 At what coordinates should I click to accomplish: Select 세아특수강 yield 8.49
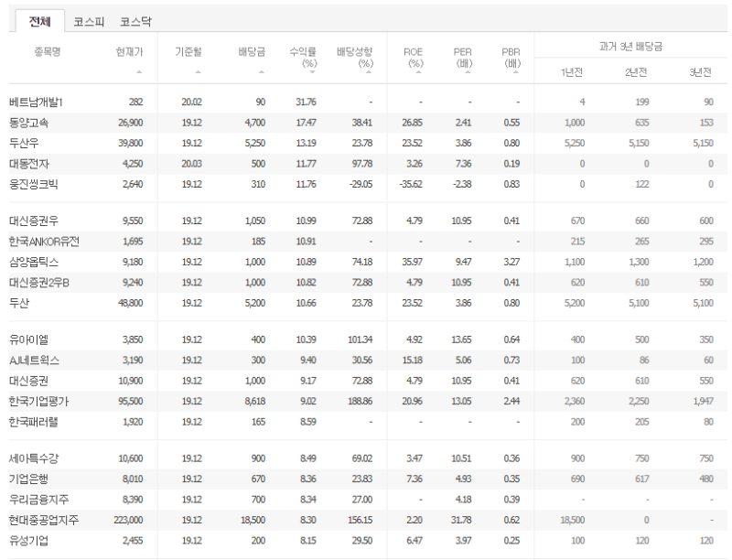[x=308, y=458]
